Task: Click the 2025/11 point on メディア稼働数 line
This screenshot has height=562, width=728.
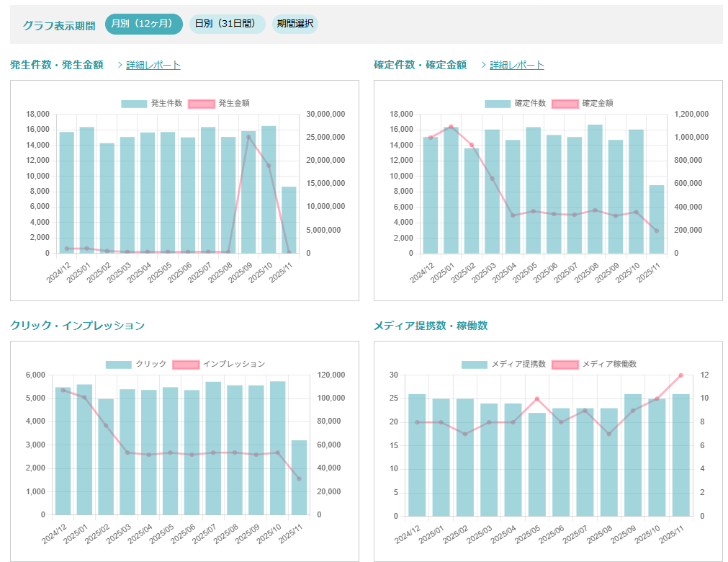Action: [680, 375]
